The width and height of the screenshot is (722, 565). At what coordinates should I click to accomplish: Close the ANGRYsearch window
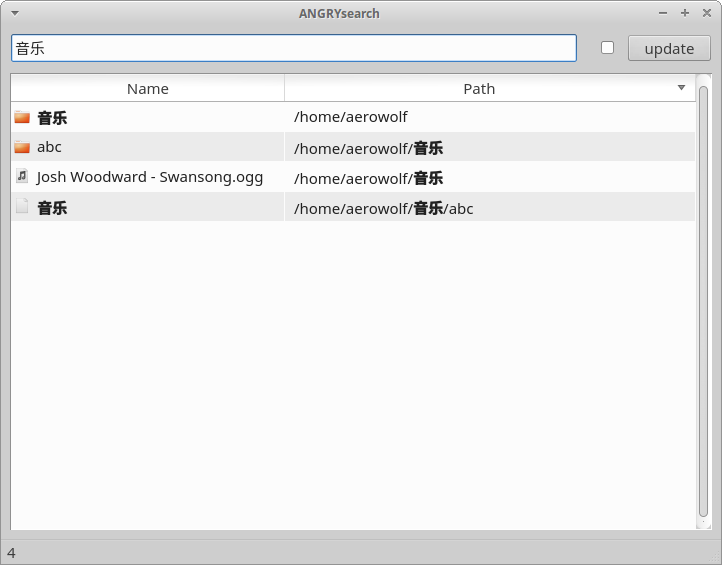(x=707, y=13)
